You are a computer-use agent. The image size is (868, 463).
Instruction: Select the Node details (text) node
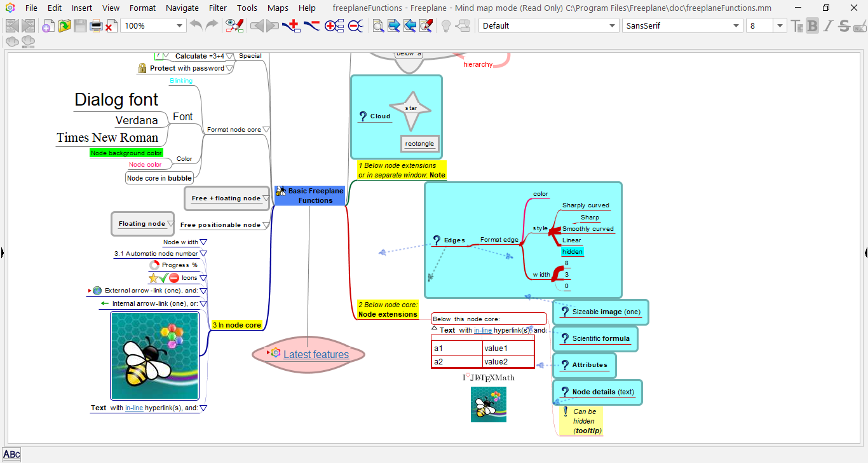coord(598,392)
